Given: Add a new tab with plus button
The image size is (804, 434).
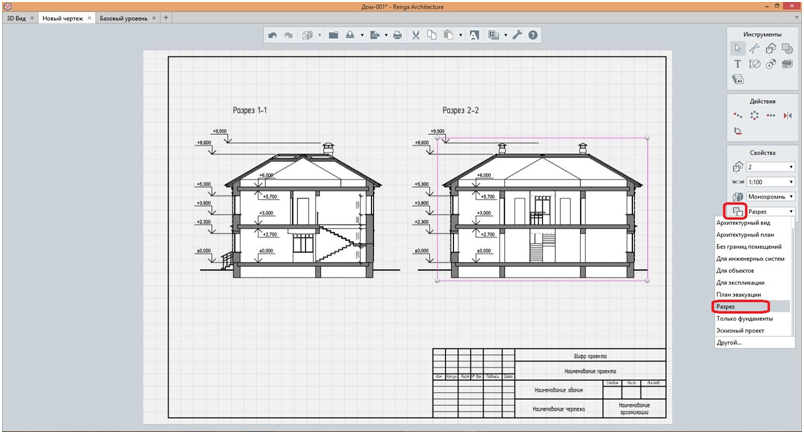Looking at the screenshot, I should point(166,18).
